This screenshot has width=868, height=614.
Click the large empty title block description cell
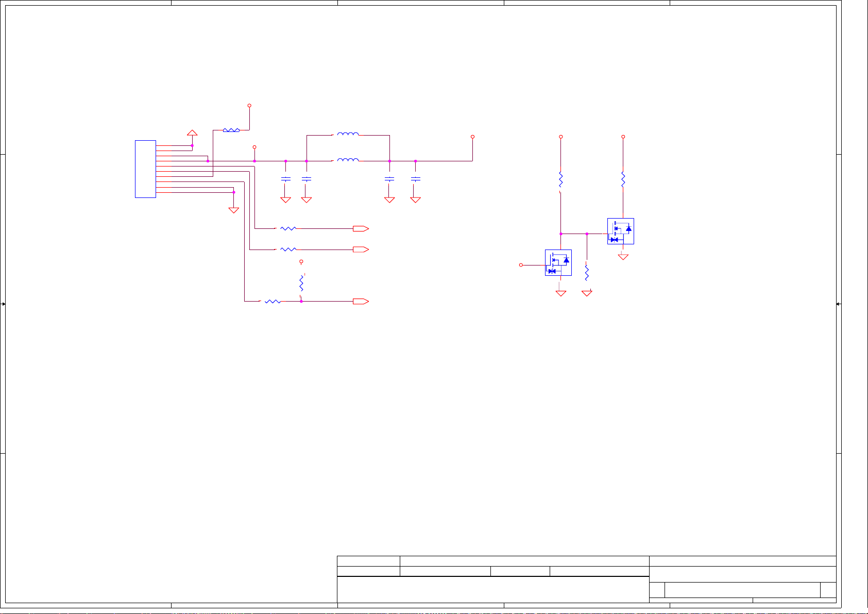pos(492,589)
